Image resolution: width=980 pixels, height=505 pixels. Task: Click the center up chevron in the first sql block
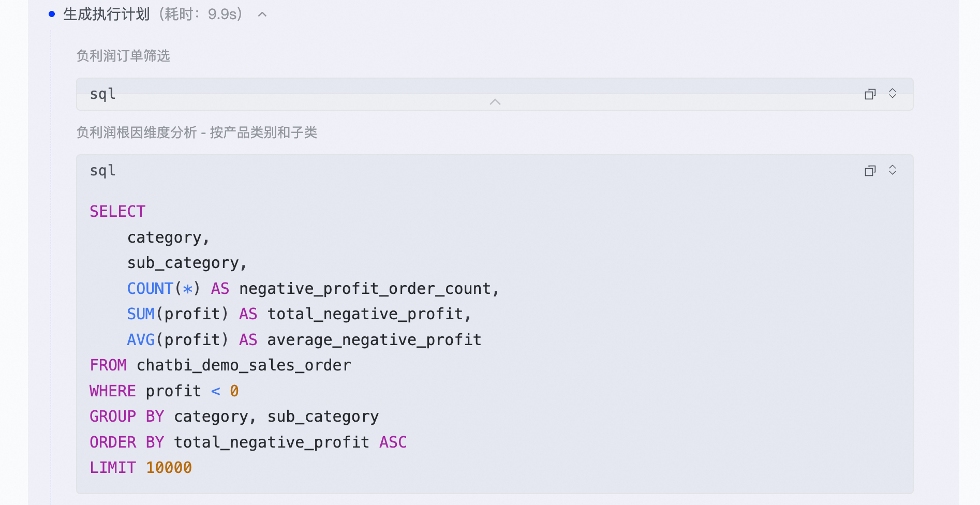pos(495,102)
